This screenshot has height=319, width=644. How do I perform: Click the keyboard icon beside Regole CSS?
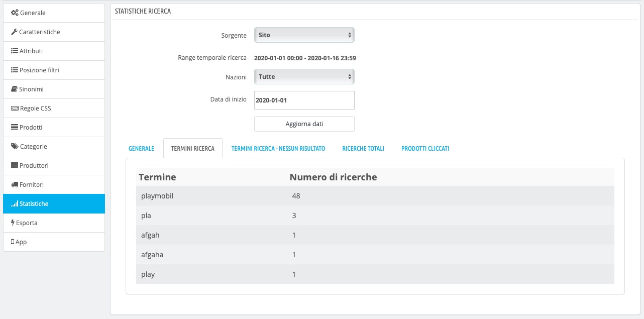(x=15, y=109)
